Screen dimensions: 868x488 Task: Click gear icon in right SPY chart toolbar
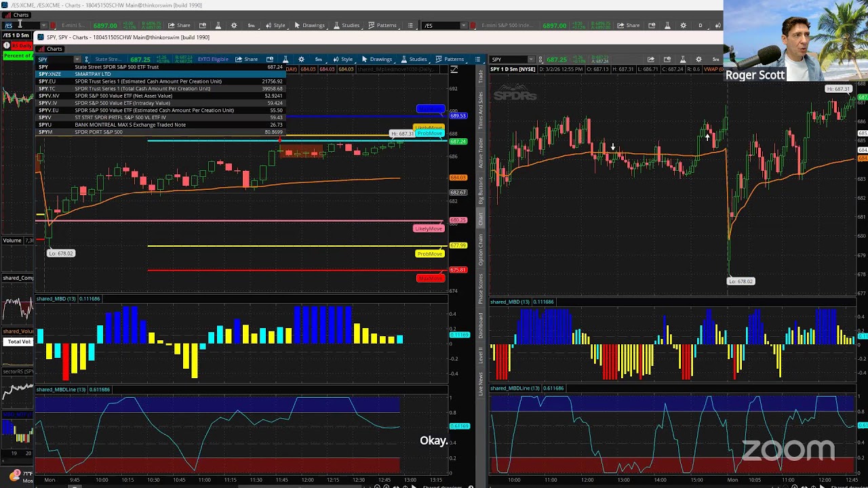698,60
